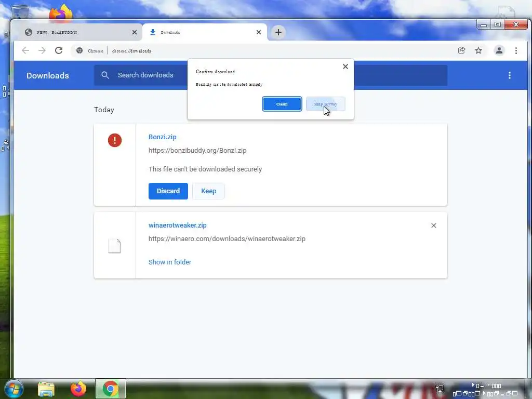Maximize the Chrome window
This screenshot has width=532, height=399.
[x=498, y=25]
